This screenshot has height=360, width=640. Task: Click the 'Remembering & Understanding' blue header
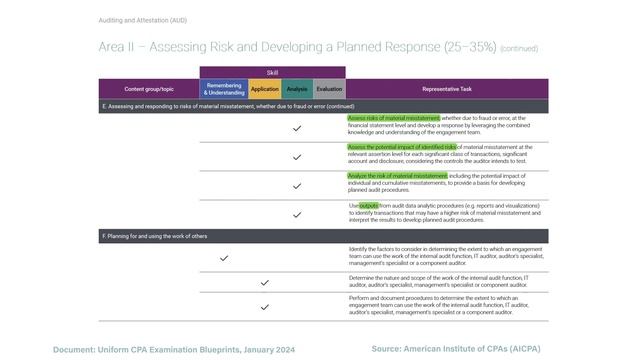pos(224,89)
